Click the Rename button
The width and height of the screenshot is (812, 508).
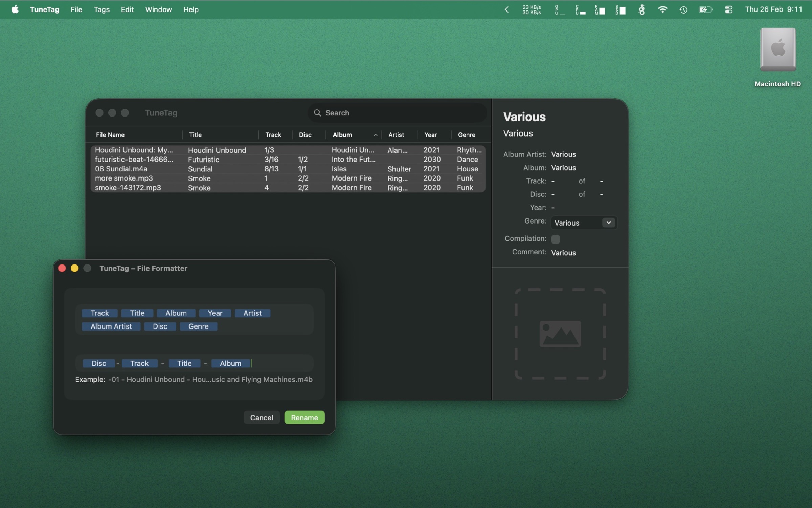(x=304, y=418)
